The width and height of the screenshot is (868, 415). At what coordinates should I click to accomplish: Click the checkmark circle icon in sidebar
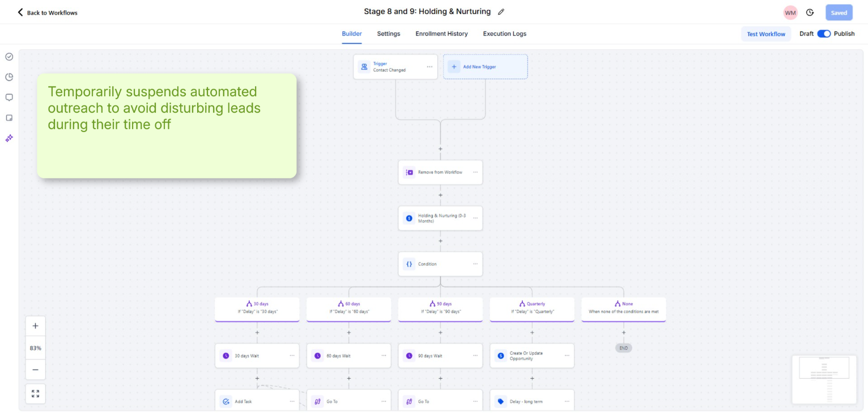coord(8,57)
